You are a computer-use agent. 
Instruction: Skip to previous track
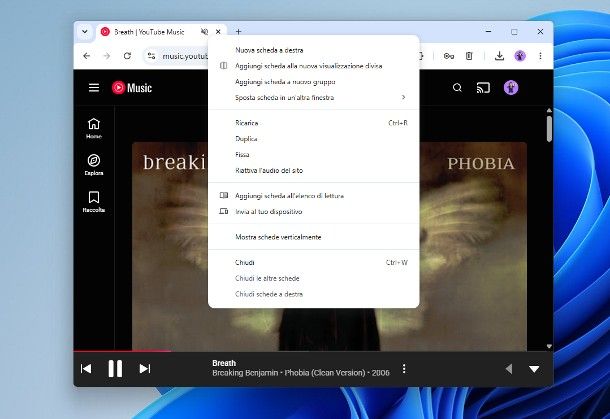click(86, 368)
